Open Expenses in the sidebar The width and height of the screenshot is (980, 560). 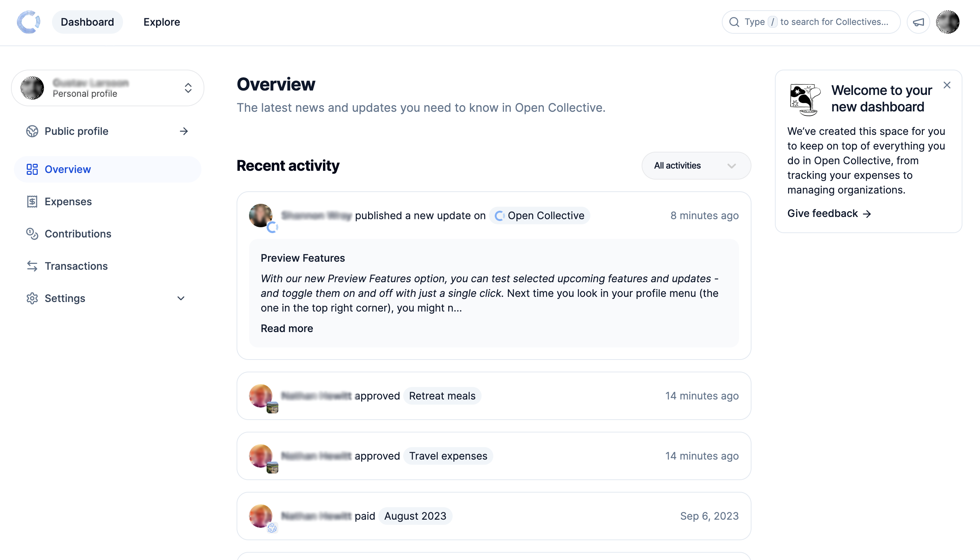pos(68,202)
